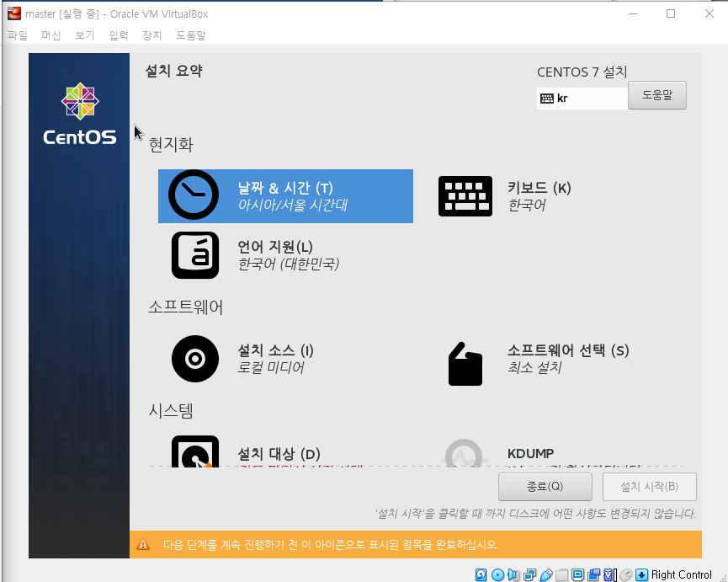The height and width of the screenshot is (582, 728).
Task: Open the 키보드 (K) keyboard icon
Action: (465, 196)
